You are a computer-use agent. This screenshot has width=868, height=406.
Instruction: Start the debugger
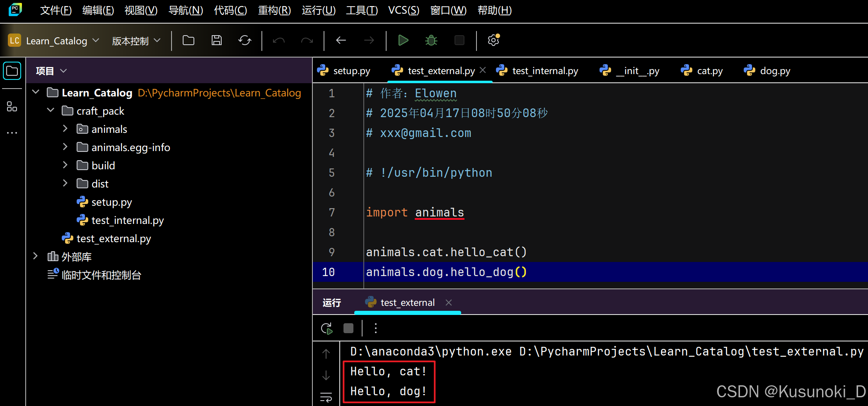click(431, 40)
